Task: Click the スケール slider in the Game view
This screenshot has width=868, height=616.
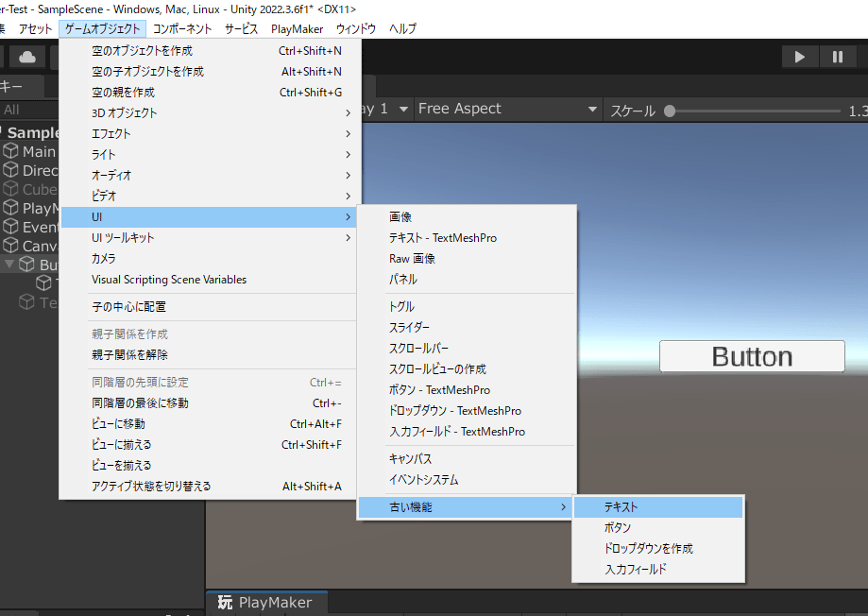Action: coord(754,111)
